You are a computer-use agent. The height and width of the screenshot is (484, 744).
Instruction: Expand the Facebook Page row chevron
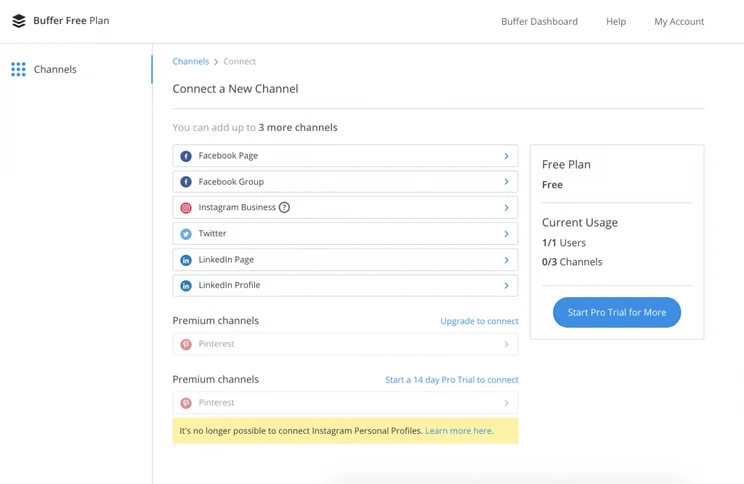point(506,156)
